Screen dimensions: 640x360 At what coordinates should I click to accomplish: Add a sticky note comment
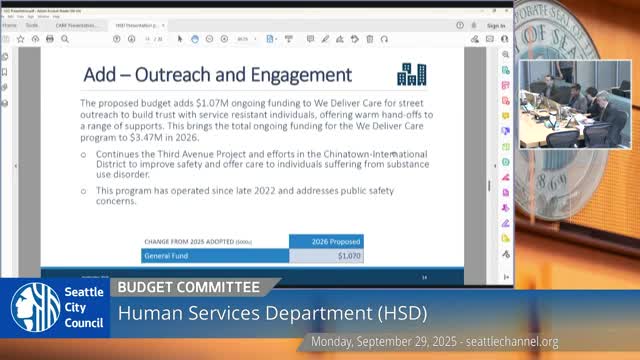coord(310,39)
